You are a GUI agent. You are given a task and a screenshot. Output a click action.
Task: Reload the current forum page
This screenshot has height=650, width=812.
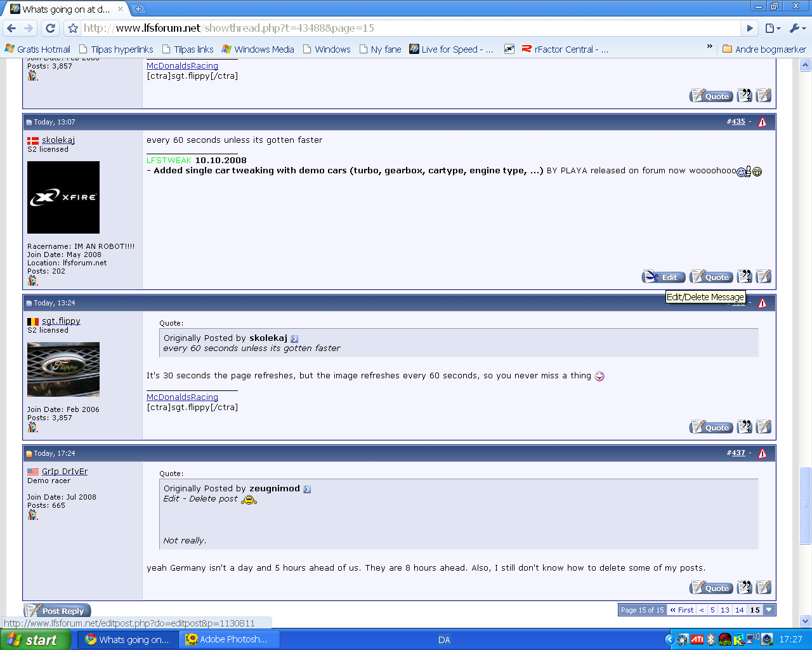click(x=51, y=28)
